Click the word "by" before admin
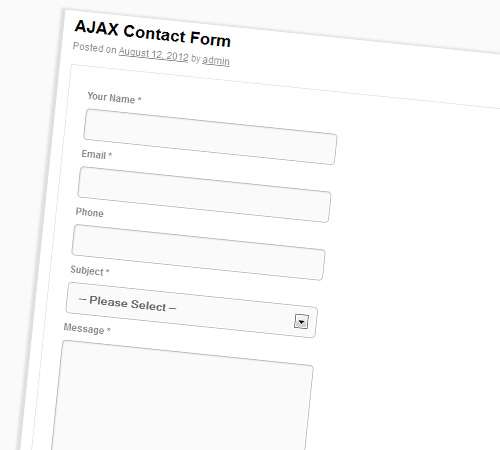 coord(196,59)
